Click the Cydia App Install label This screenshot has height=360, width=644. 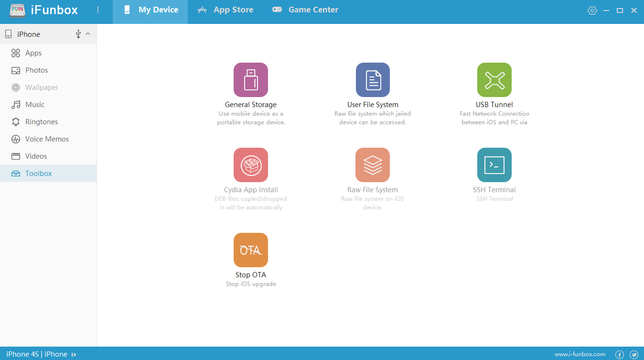click(251, 190)
